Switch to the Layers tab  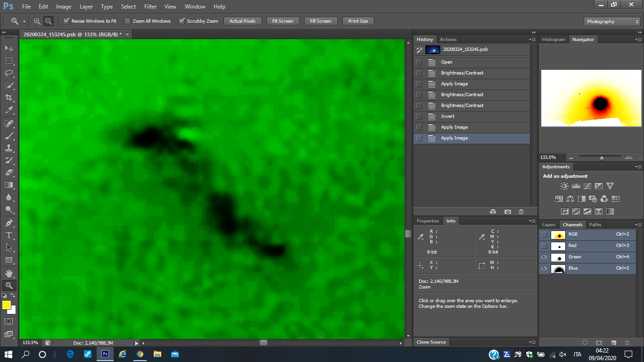[x=549, y=225]
